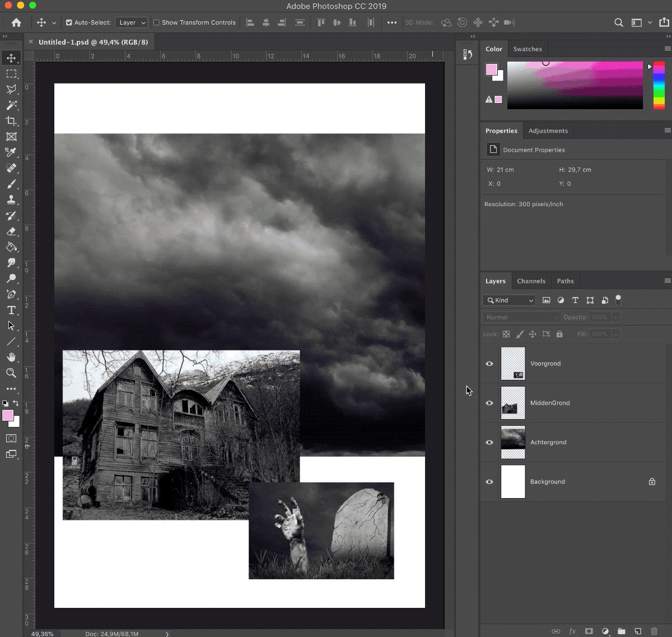
Task: Toggle visibility of the Achtergrond layer
Action: coord(489,442)
